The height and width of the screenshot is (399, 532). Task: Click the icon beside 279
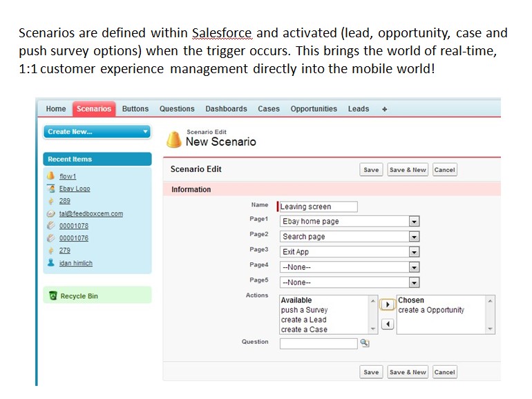pos(51,251)
